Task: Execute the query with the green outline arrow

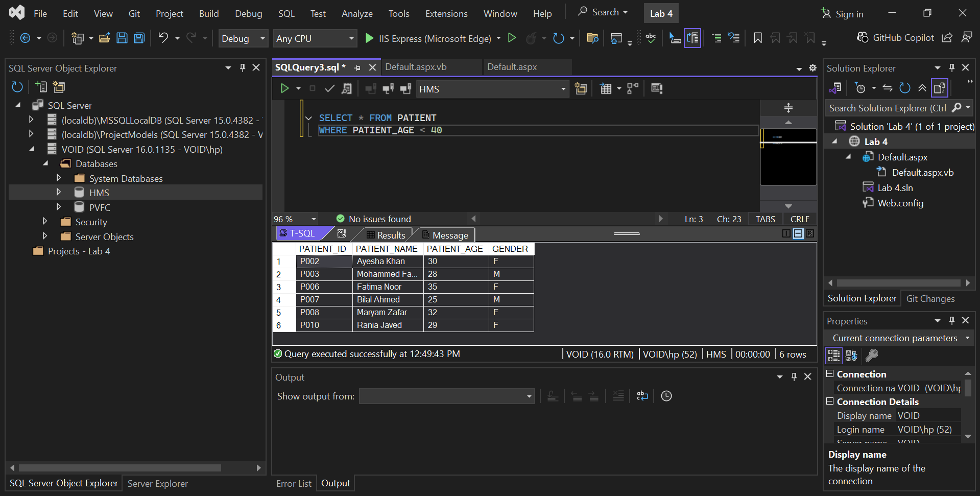Action: coord(284,89)
